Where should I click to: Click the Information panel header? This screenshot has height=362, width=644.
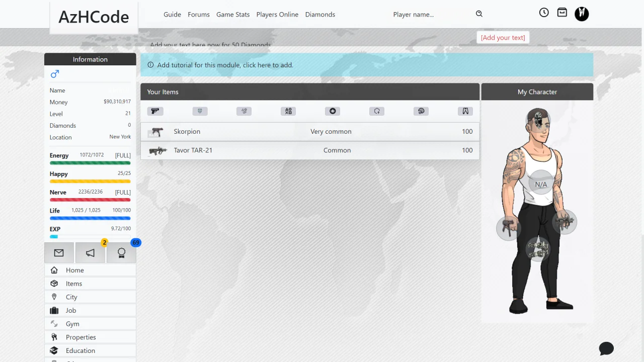(x=90, y=59)
